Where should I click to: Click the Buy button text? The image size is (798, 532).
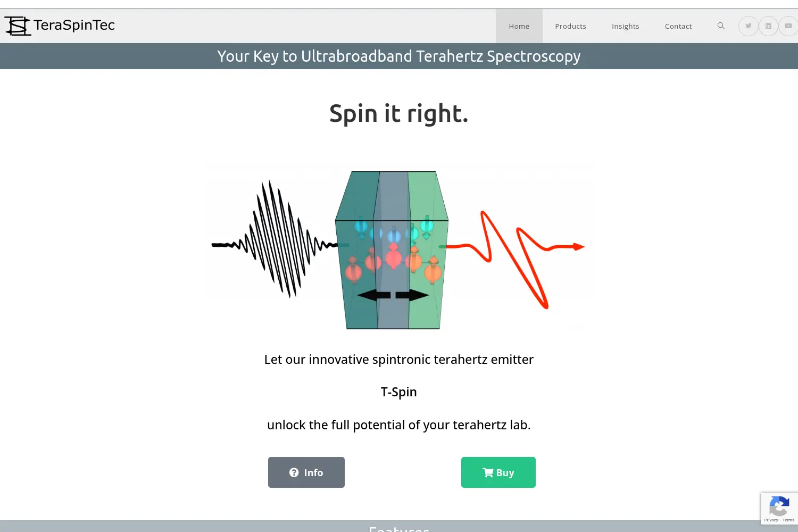tap(505, 472)
